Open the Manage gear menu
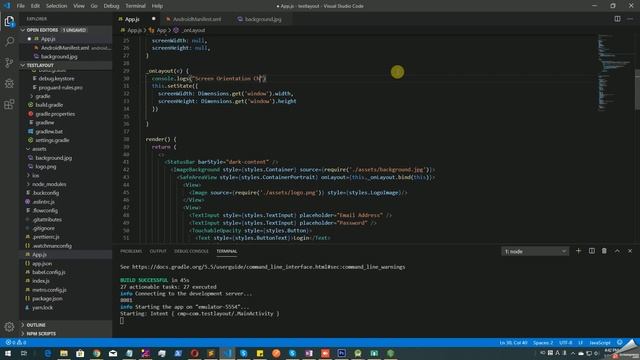The width and height of the screenshot is (640, 360). point(9,326)
